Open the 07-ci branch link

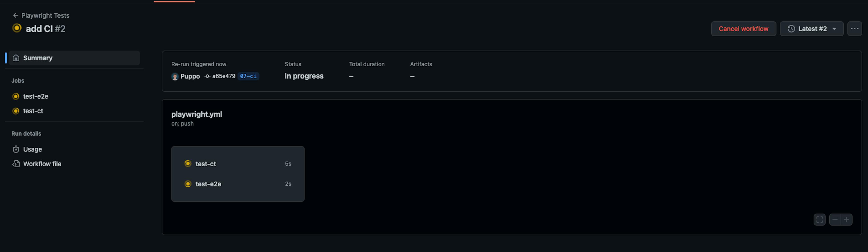248,76
